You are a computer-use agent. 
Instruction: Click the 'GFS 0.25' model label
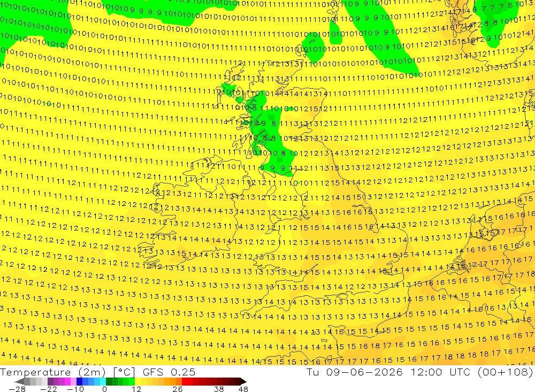(169, 372)
